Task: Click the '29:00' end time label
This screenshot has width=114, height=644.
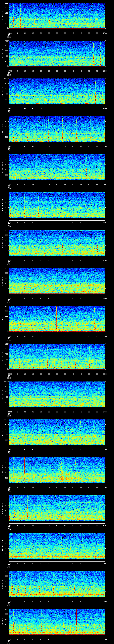Action: [105, 487]
